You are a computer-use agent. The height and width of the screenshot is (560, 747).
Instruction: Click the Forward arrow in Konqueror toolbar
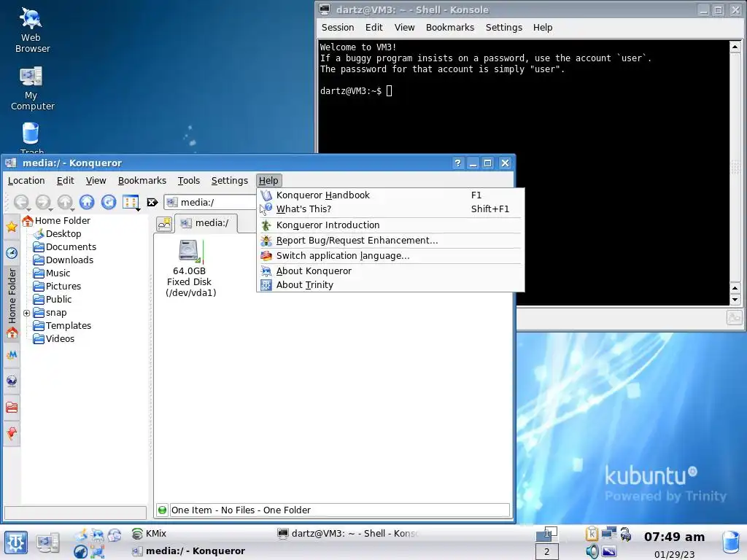click(x=42, y=202)
